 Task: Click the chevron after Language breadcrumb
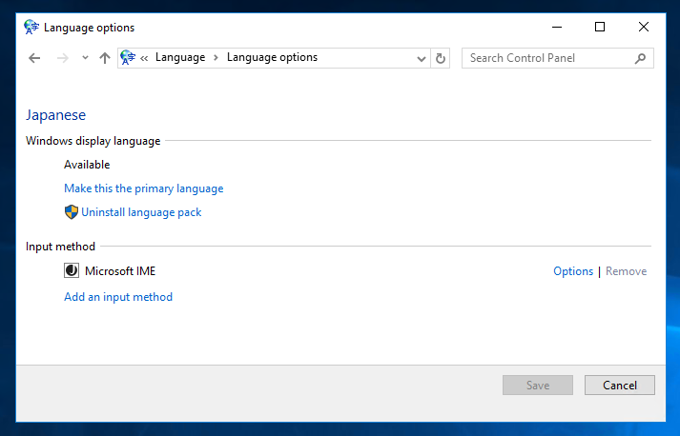(216, 58)
